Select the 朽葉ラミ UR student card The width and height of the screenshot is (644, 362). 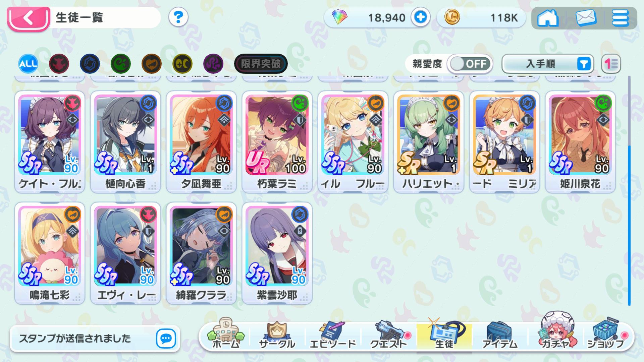tap(277, 141)
